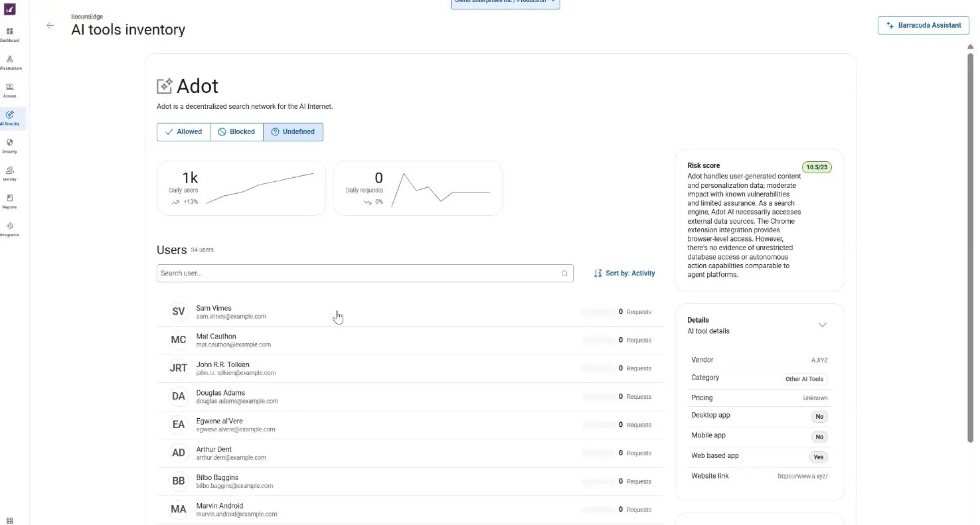Viewport: 980px width, 525px height.
Task: Click the Barracuda logo in the sidebar
Action: coord(9,9)
